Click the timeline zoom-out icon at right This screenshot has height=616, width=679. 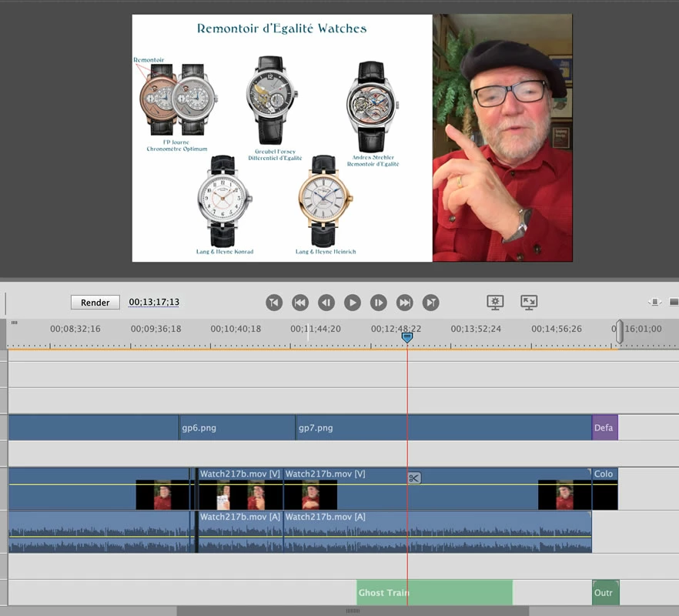[674, 302]
